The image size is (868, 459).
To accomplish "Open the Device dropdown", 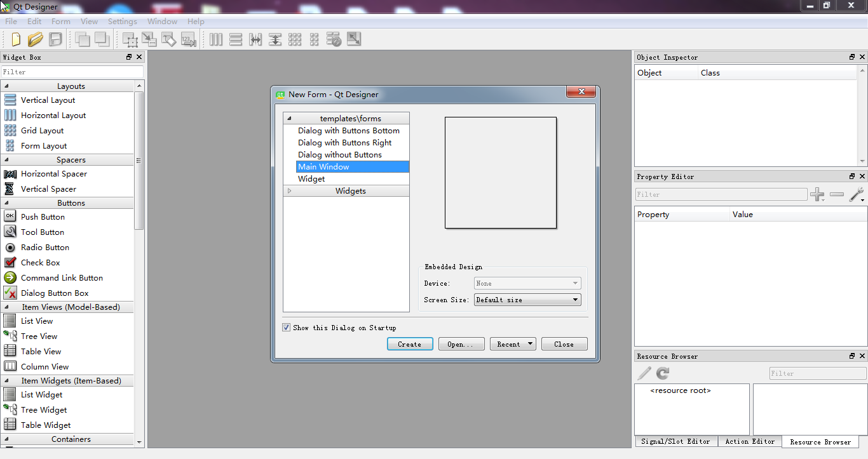I will tap(527, 283).
